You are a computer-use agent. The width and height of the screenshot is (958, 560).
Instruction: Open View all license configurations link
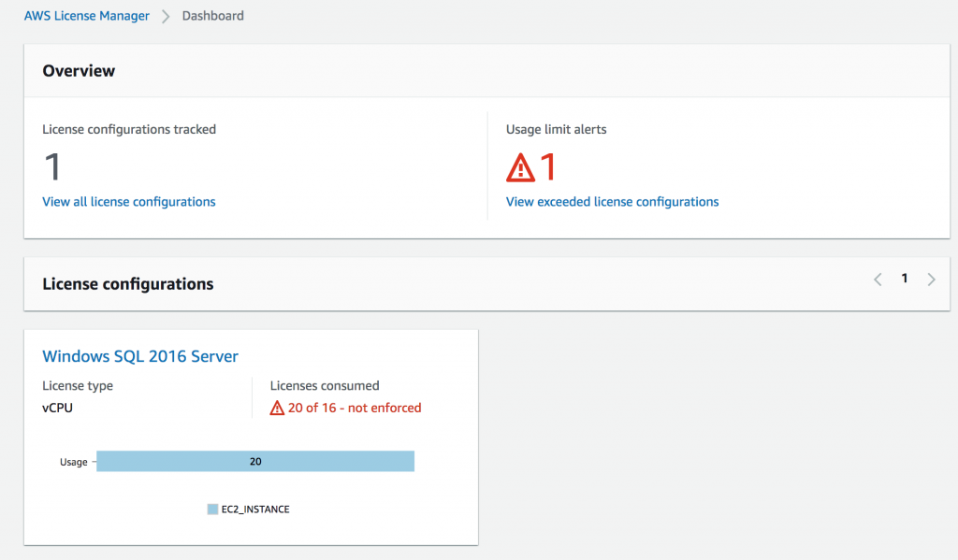coord(129,202)
